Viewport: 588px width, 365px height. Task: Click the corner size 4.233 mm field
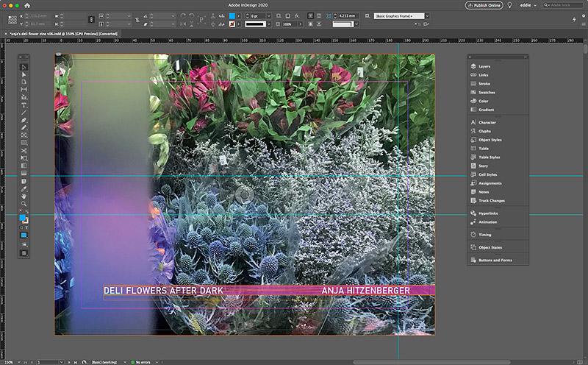(x=348, y=16)
